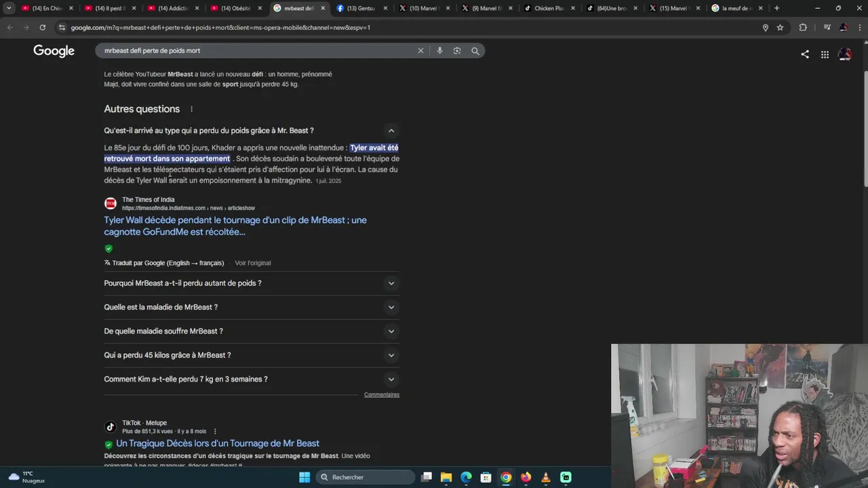Click into the Google search input field

pyautogui.click(x=258, y=51)
